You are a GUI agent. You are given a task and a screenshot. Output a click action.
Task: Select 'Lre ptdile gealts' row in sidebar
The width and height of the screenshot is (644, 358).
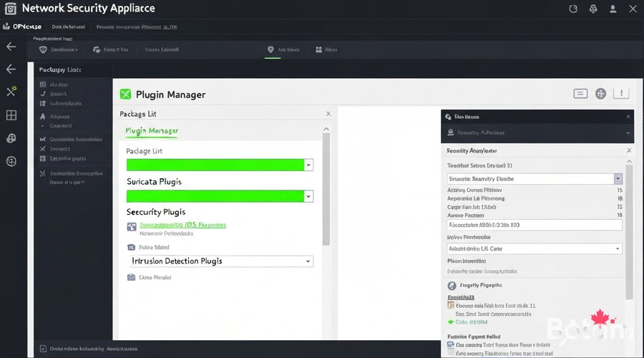(x=68, y=159)
